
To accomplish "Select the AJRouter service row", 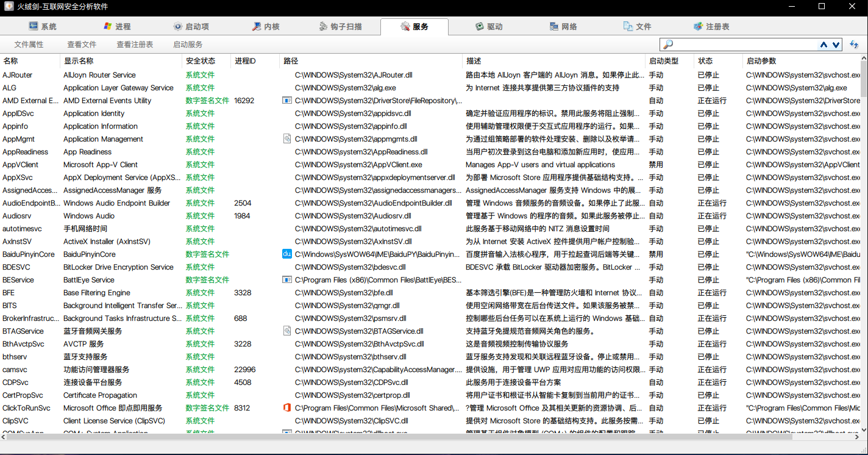I will tap(430, 75).
